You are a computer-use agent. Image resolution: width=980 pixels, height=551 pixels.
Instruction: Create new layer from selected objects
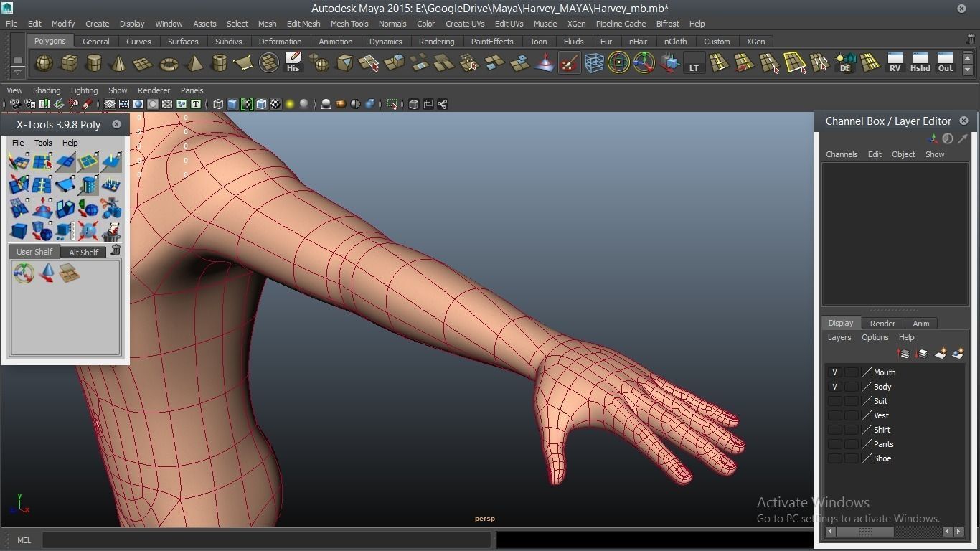[x=958, y=354]
